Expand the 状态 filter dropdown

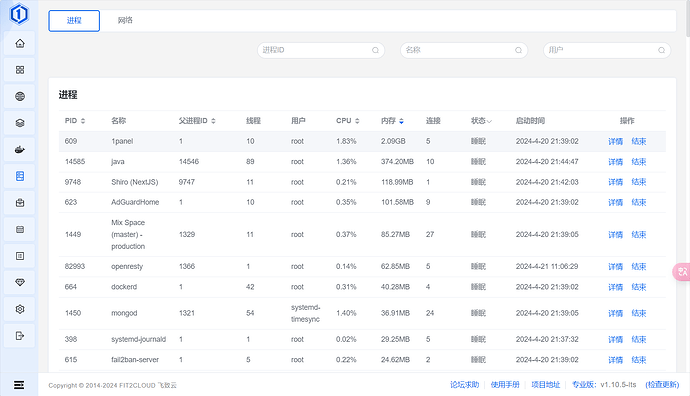[481, 121]
